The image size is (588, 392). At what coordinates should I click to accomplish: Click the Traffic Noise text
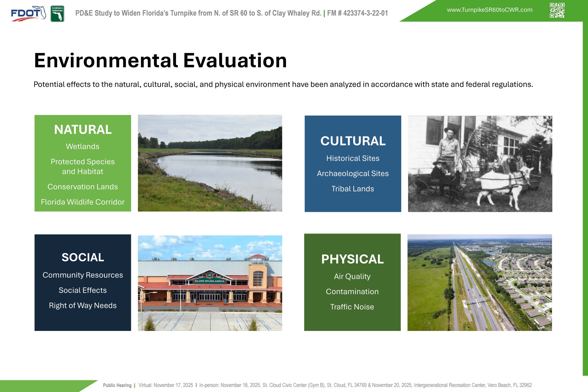point(352,307)
